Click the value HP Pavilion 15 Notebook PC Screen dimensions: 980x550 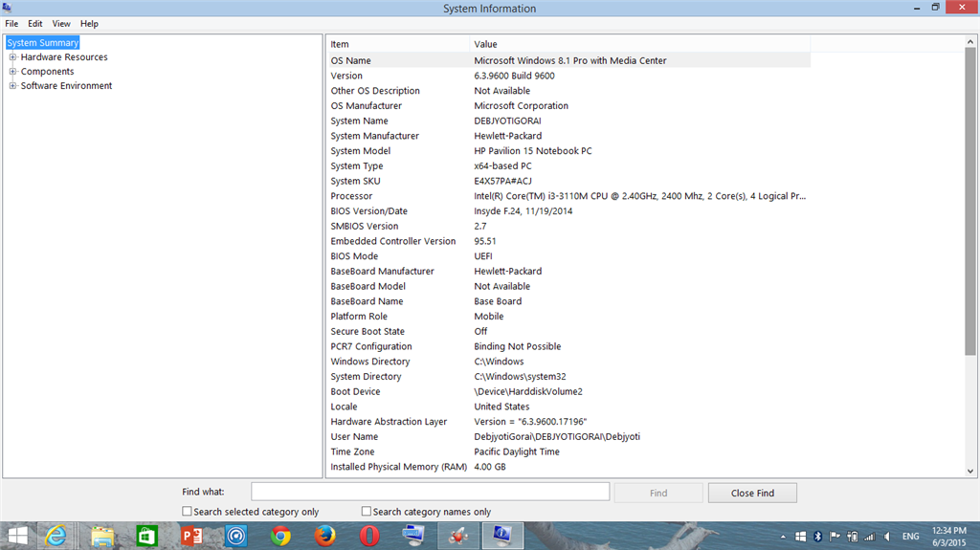(532, 150)
